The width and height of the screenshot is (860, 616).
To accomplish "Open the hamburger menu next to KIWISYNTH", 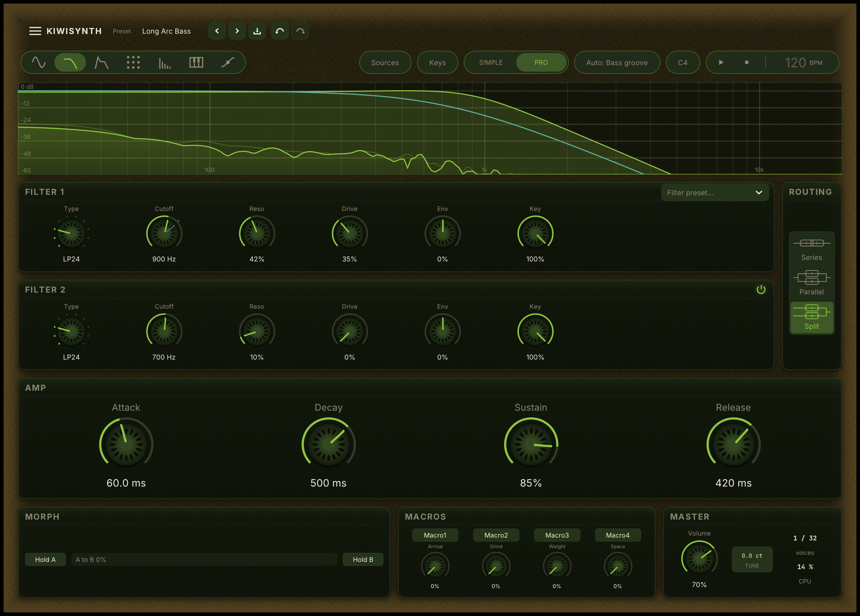I will click(x=35, y=31).
